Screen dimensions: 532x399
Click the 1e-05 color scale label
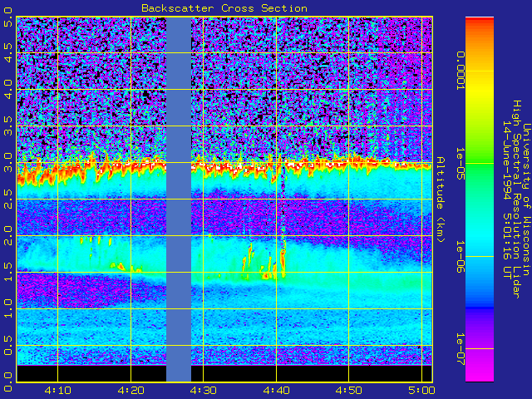point(461,164)
